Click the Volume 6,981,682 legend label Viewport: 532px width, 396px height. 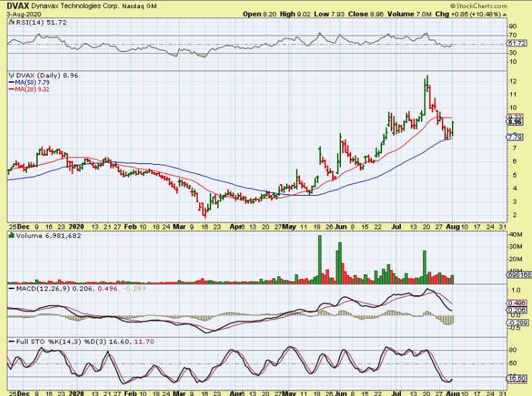48,235
